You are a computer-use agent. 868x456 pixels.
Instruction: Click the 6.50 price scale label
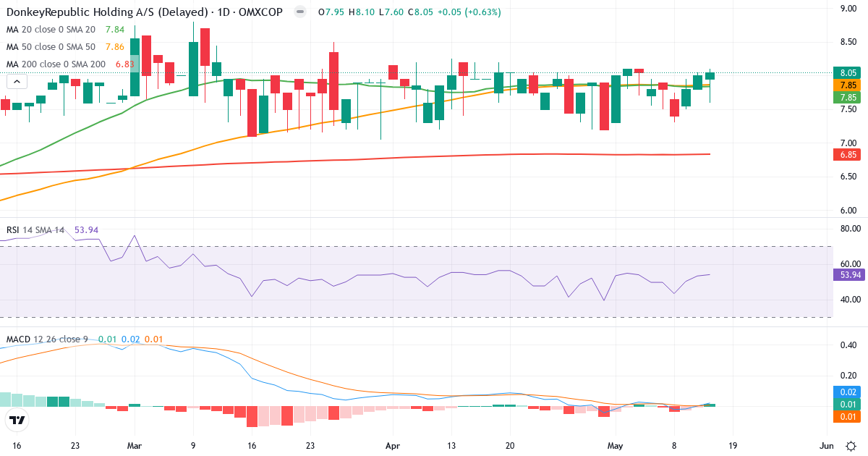(848, 177)
